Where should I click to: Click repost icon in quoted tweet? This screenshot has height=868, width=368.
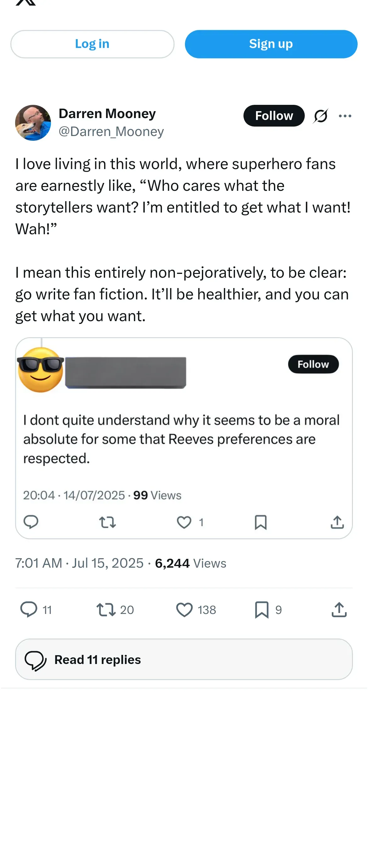107,522
